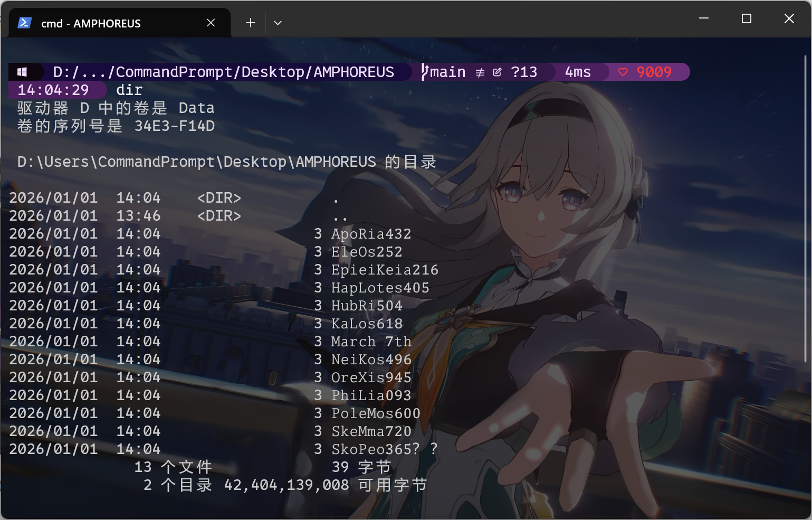Click the dir command text
812x520 pixels.
(129, 90)
